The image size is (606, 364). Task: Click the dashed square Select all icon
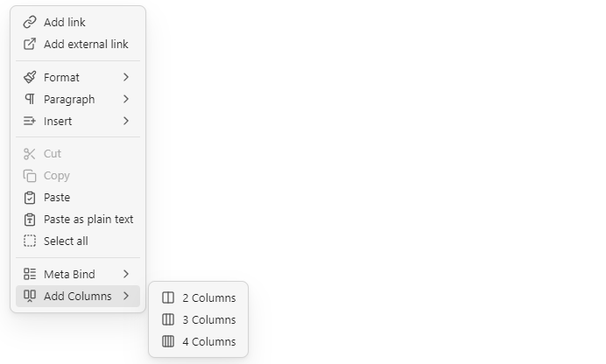[x=30, y=241]
